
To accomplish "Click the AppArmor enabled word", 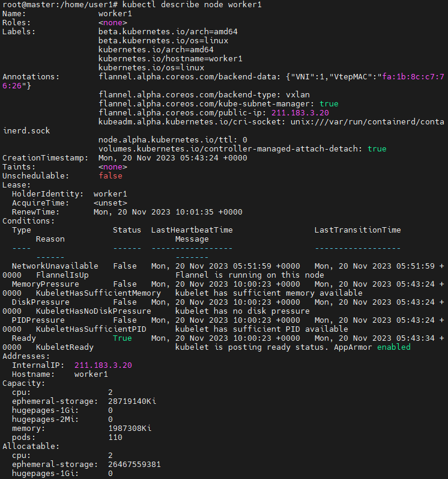I will pos(394,347).
